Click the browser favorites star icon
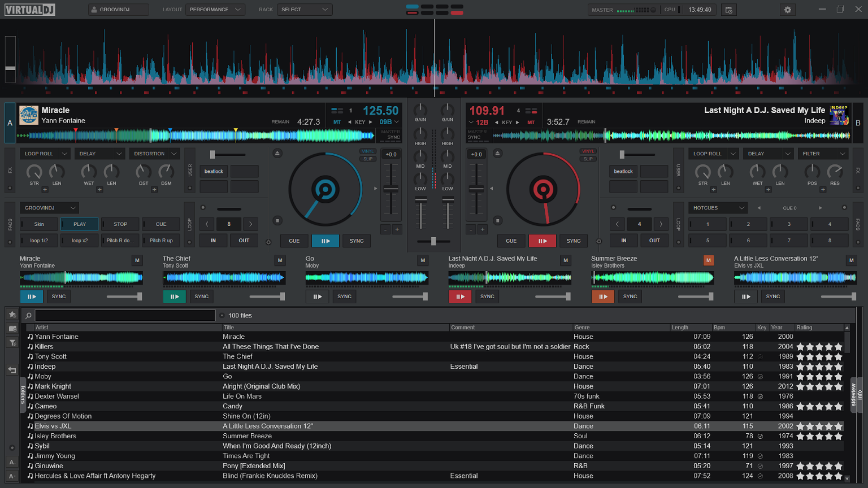868x488 pixels. pyautogui.click(x=12, y=314)
